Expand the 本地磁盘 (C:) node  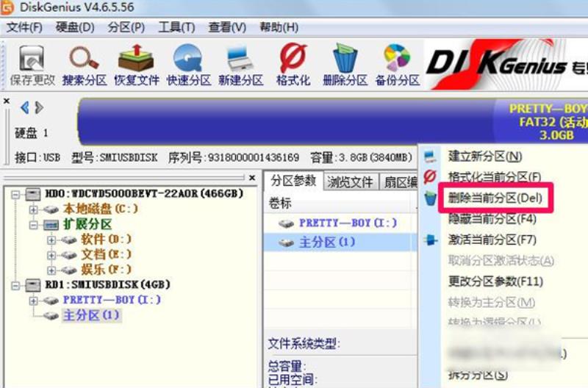[x=33, y=209]
